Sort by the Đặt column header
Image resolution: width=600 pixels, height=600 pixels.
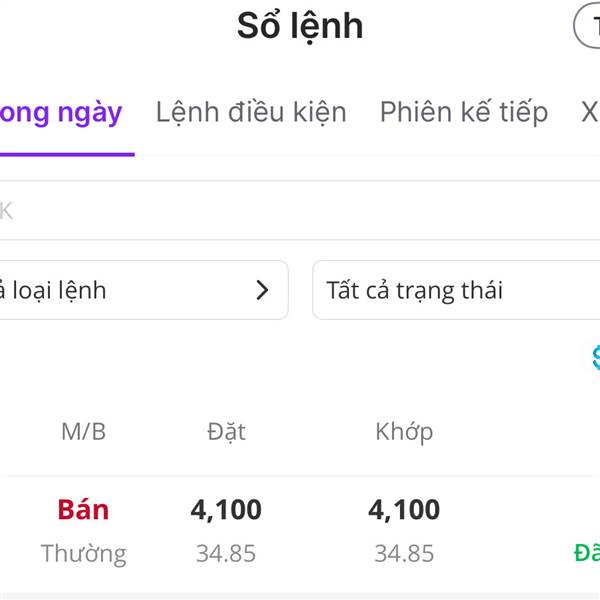[226, 432]
